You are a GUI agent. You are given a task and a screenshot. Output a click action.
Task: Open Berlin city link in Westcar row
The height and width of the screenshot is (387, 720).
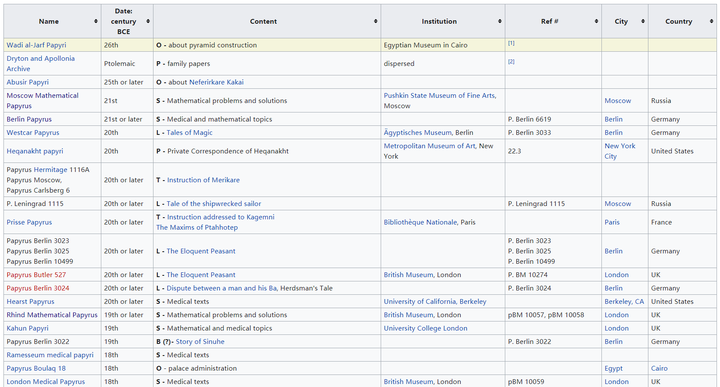(x=613, y=133)
